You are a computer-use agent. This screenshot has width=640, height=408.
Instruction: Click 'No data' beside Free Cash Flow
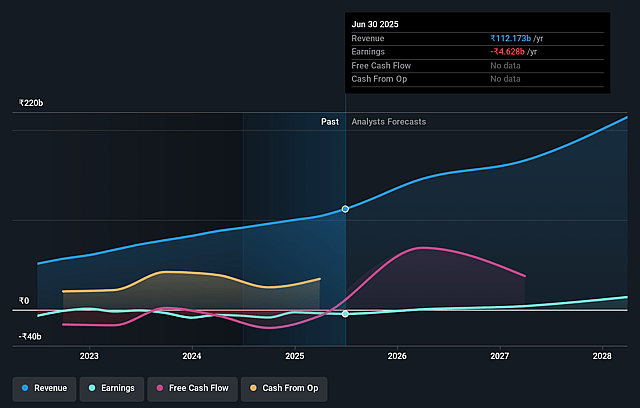coord(505,66)
